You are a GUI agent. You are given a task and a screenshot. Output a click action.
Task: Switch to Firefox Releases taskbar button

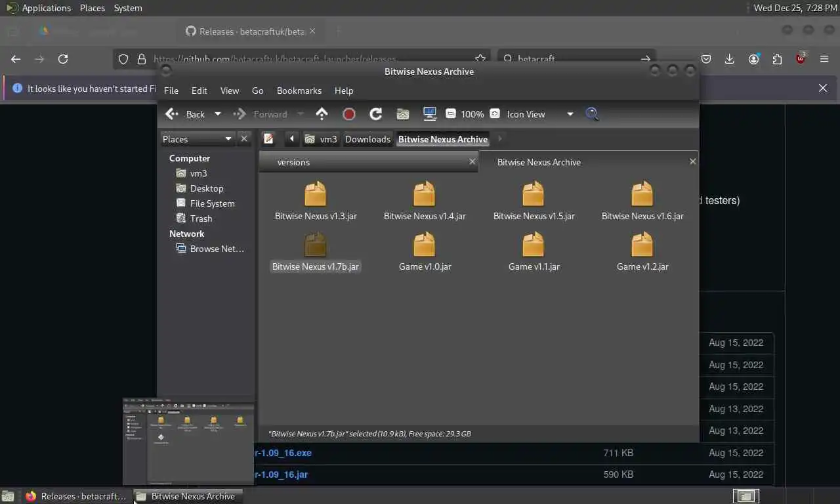77,496
